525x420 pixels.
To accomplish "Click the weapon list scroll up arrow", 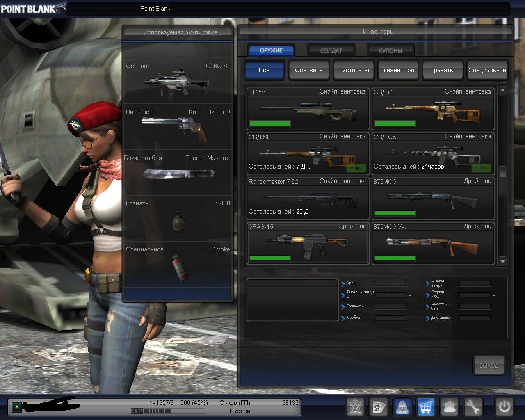I will [x=503, y=90].
